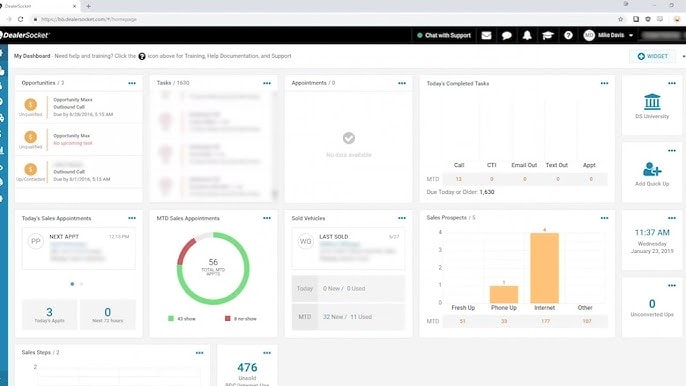Click the browser address bar

[x=324, y=19]
